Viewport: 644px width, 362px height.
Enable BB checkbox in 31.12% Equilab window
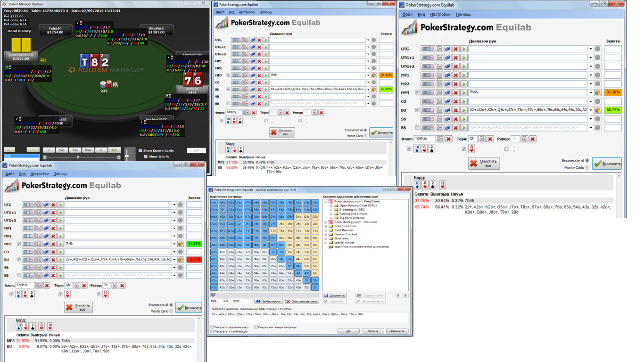click(229, 103)
